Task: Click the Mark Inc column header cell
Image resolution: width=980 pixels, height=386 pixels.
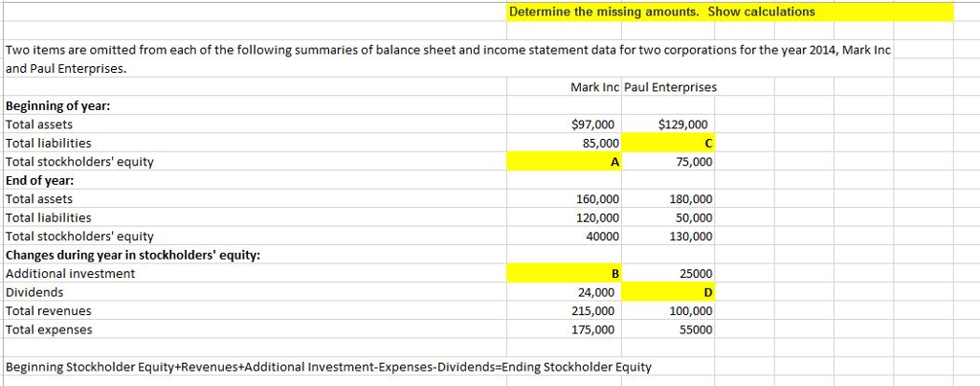Action: 593,87
